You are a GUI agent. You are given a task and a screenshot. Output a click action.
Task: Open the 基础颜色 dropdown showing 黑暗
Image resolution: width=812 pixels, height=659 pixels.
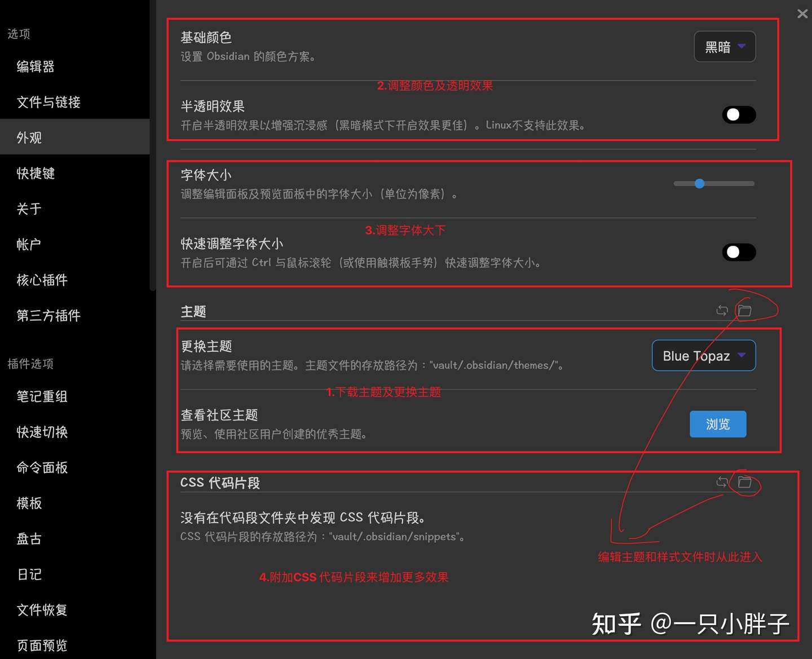[725, 47]
